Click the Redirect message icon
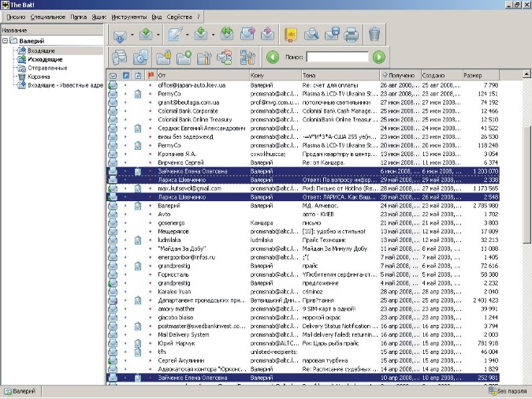 point(268,34)
